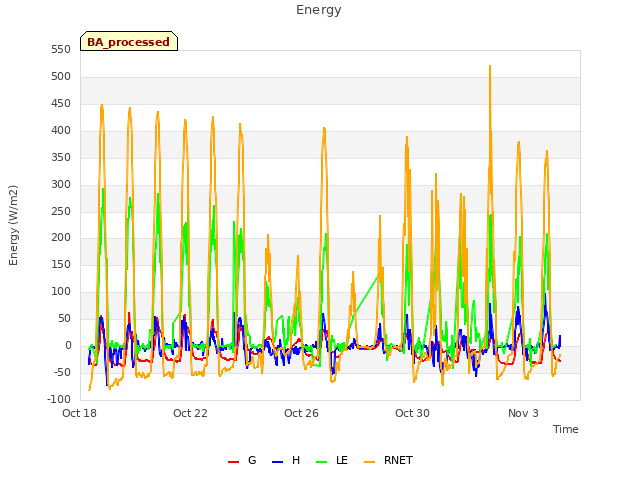Click the blue H legend swatch
Image resolution: width=640 pixels, height=480 pixels.
point(277,462)
